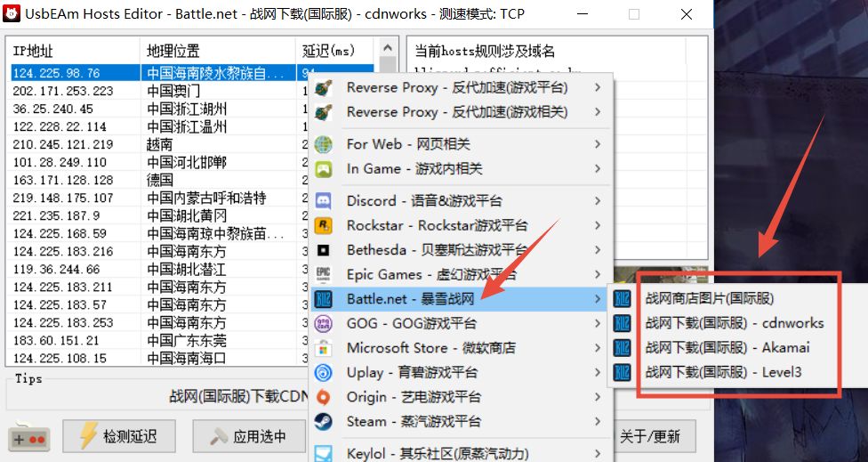Click the gamepad icon at bottom left
868x462 pixels.
(x=29, y=437)
